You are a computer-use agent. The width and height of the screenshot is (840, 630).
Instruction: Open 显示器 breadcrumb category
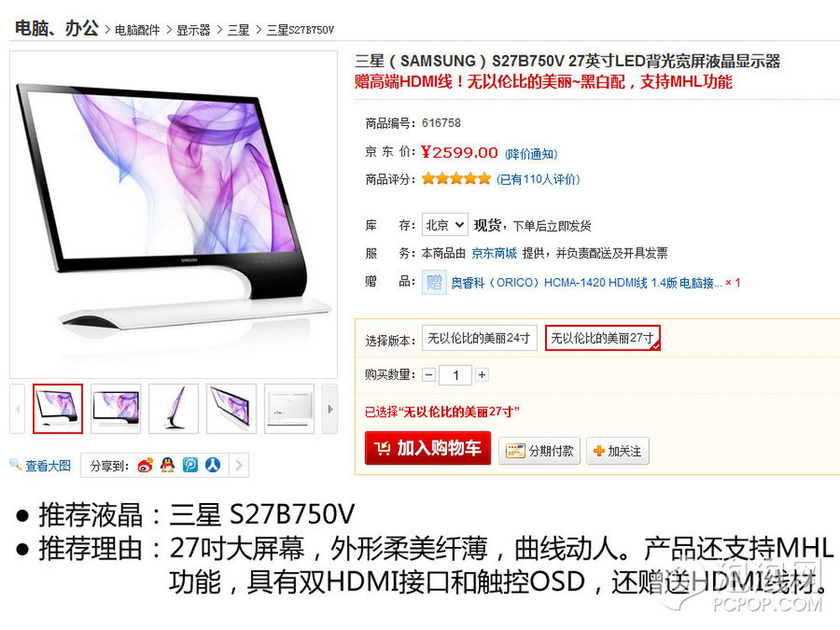point(193,30)
